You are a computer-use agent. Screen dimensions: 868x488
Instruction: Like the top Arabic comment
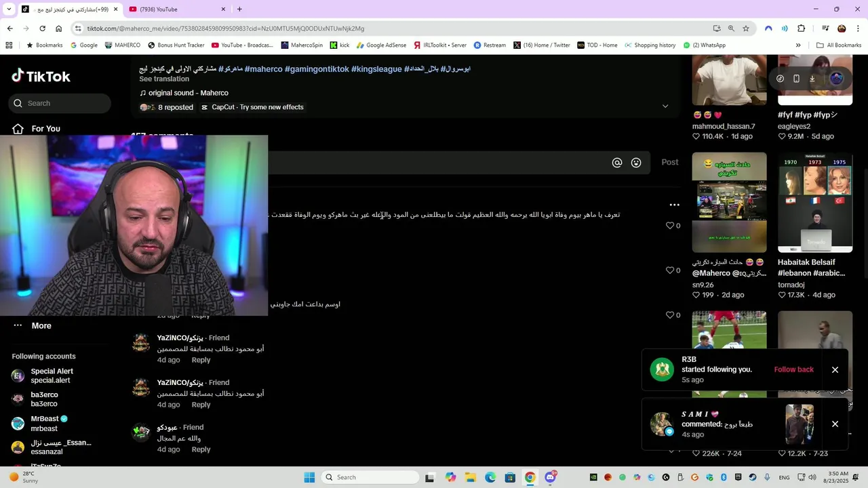coord(670,226)
